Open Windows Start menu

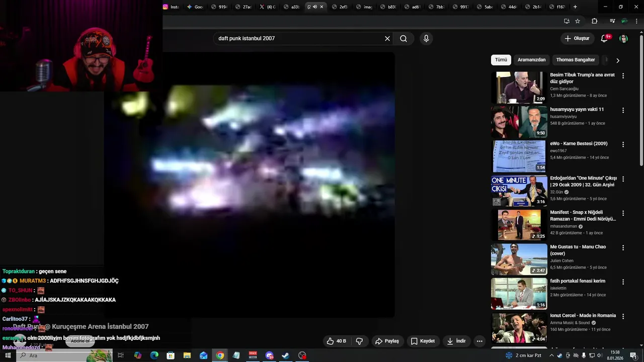tap(8, 355)
